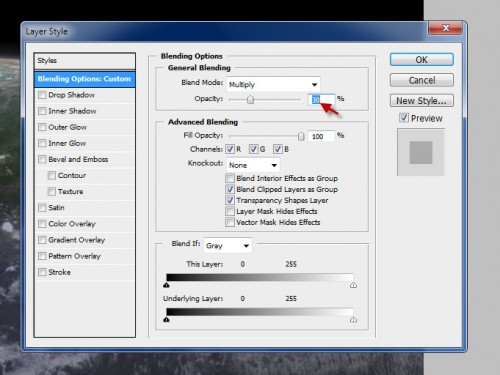Viewport: 500px width, 375px height.
Task: Check Vector Mask Hides Effects
Action: click(230, 222)
